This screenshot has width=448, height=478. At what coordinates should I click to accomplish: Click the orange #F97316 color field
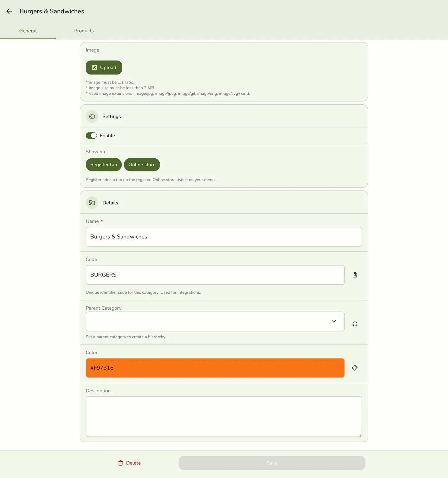215,368
